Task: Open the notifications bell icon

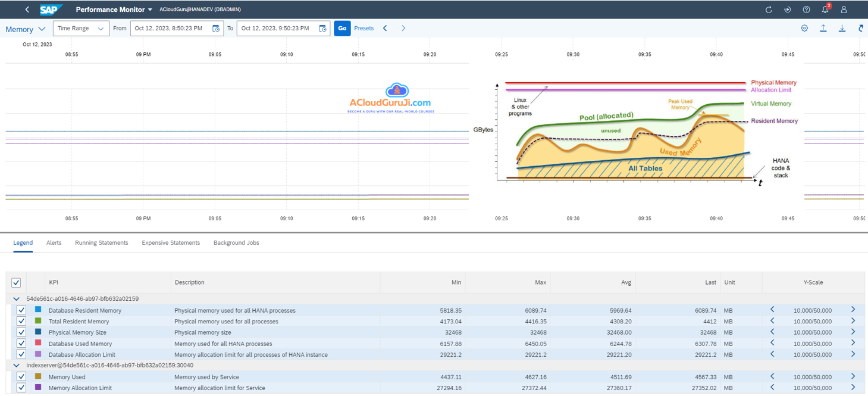Action: coord(825,10)
